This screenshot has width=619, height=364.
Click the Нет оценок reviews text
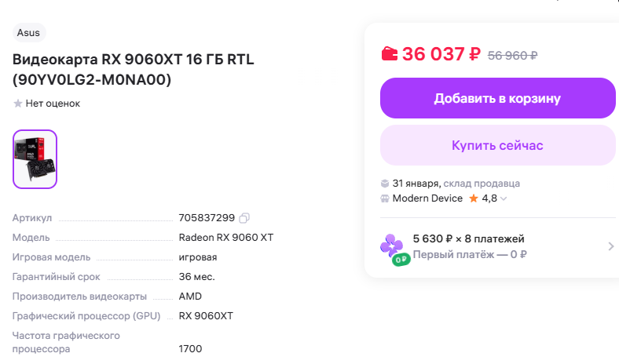click(53, 104)
